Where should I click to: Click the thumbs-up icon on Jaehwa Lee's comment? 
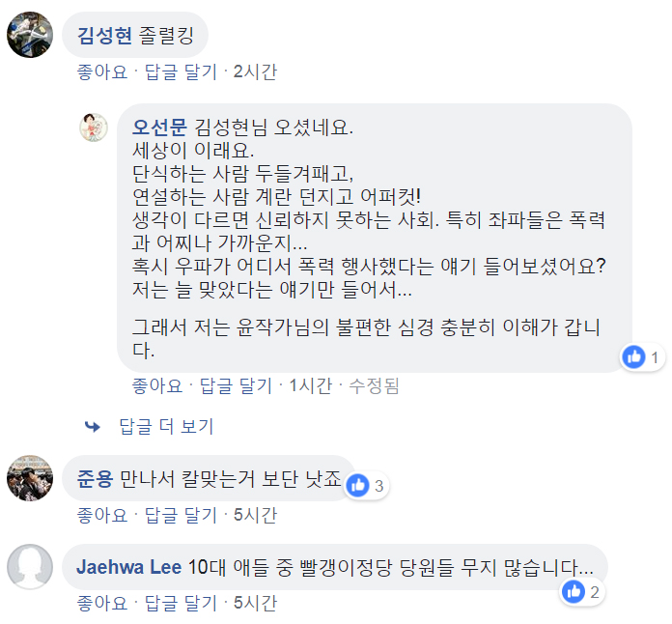tap(574, 592)
